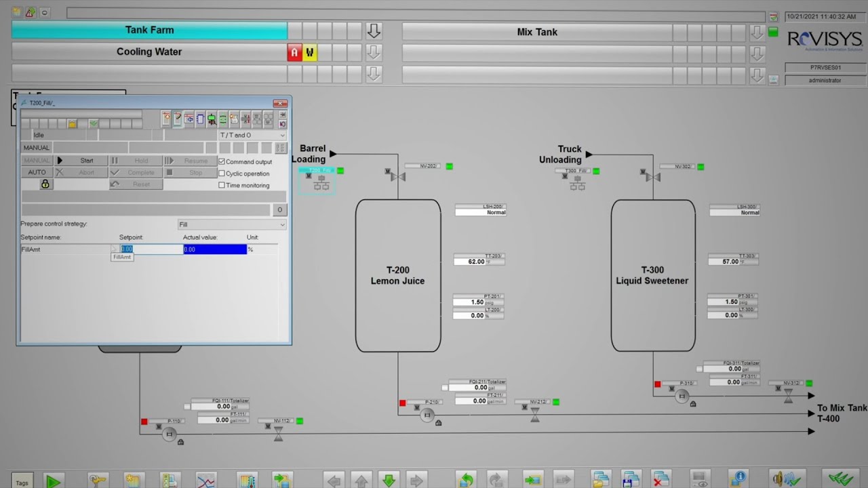Click pump P-210 symbol below T-200
The height and width of the screenshot is (488, 868).
pyautogui.click(x=427, y=415)
